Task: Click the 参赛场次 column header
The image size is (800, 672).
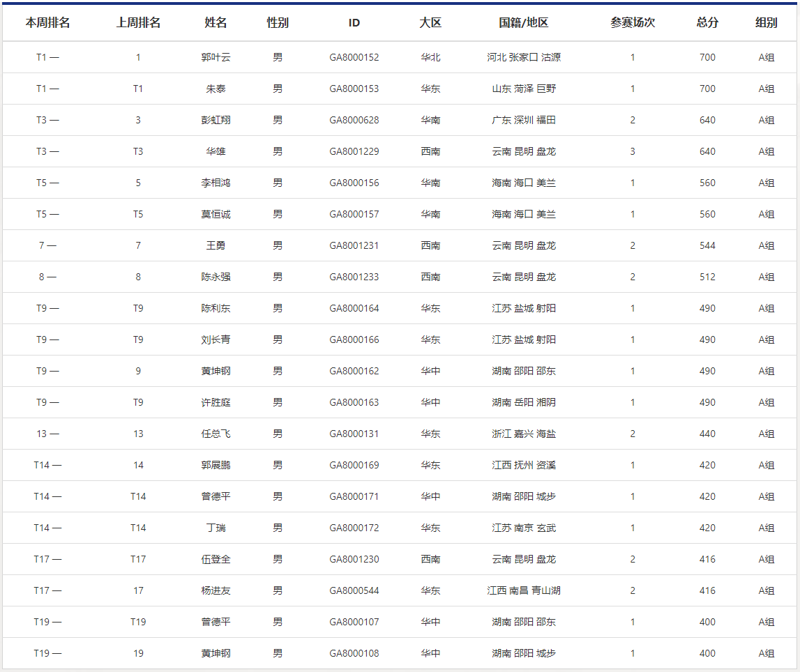Action: click(x=633, y=22)
